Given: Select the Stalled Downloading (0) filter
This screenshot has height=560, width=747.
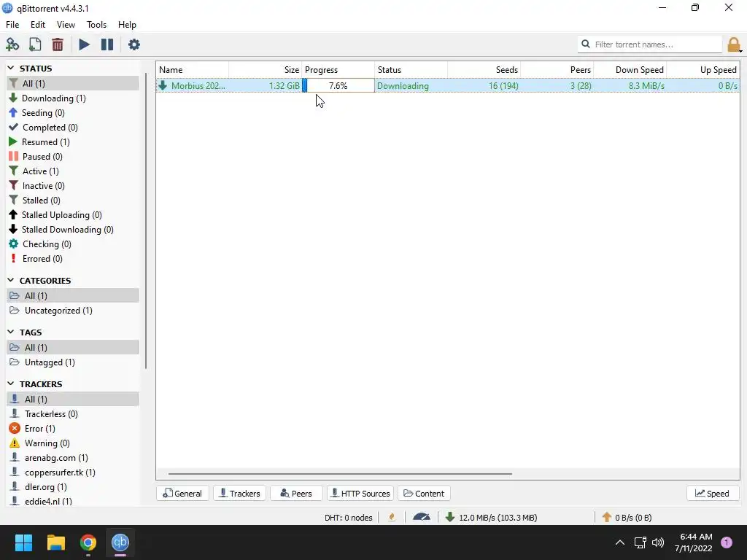Looking at the screenshot, I should click(x=74, y=230).
